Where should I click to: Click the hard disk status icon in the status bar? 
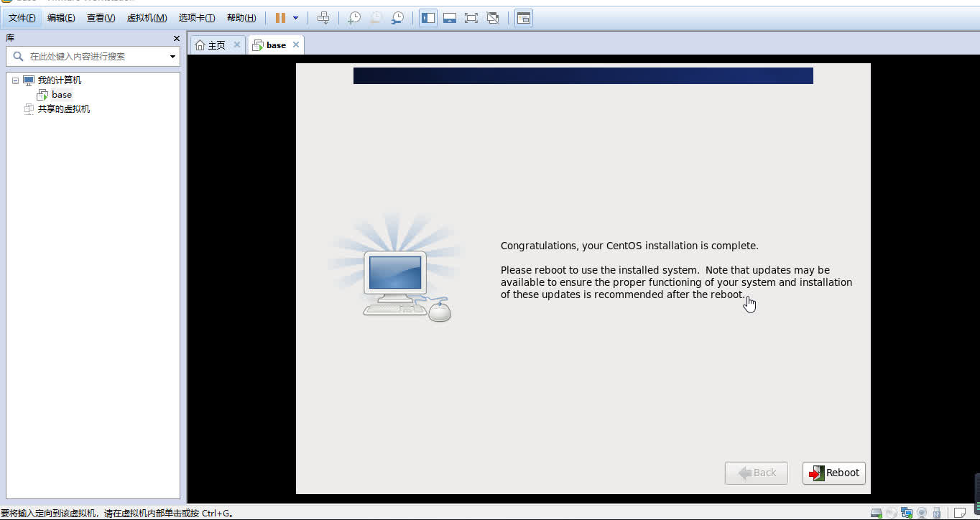pyautogui.click(x=877, y=513)
